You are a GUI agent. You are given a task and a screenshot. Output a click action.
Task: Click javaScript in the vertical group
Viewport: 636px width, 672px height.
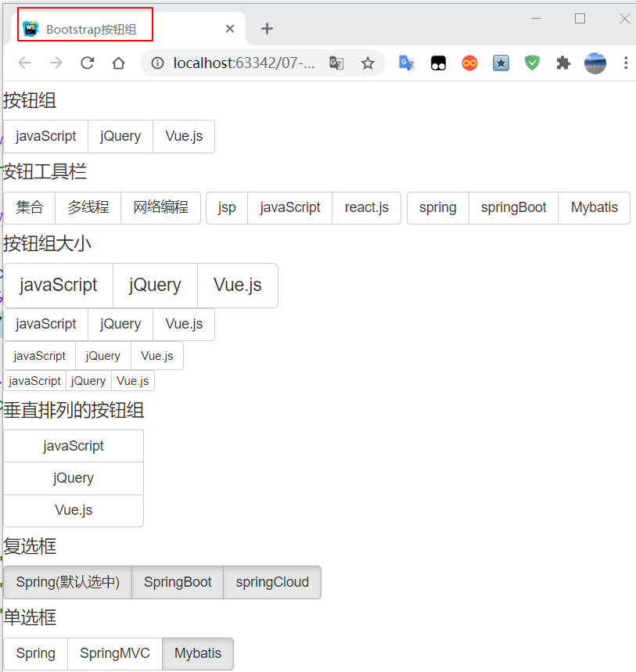74,446
